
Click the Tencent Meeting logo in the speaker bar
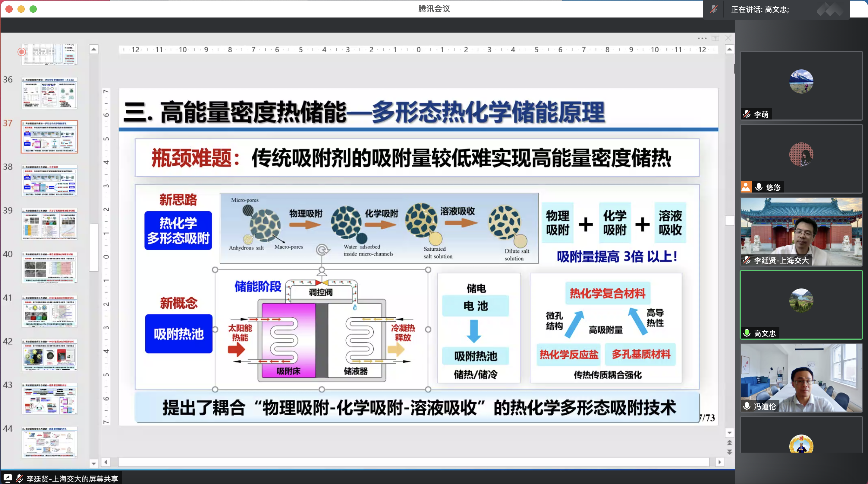[x=830, y=9]
